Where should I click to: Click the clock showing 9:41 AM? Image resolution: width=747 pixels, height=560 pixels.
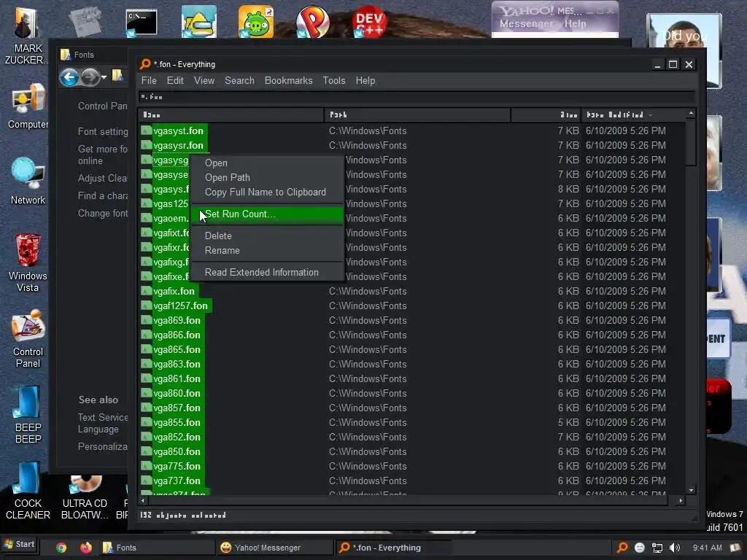(707, 548)
